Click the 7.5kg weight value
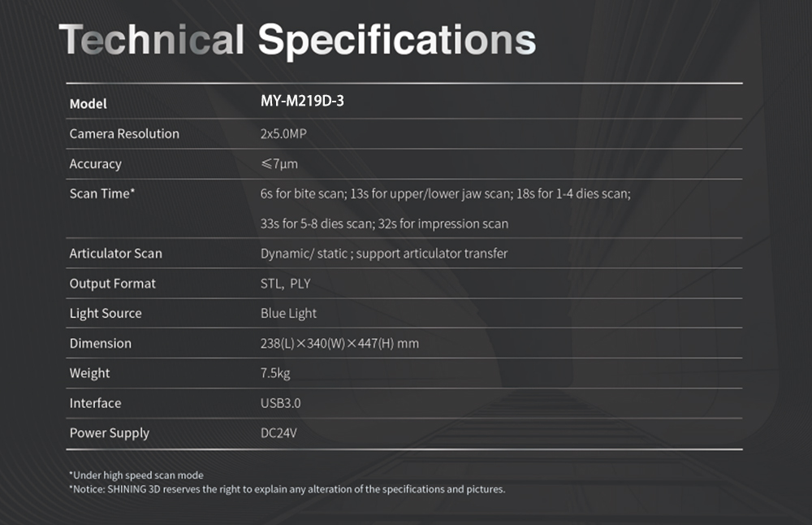 [x=275, y=373]
